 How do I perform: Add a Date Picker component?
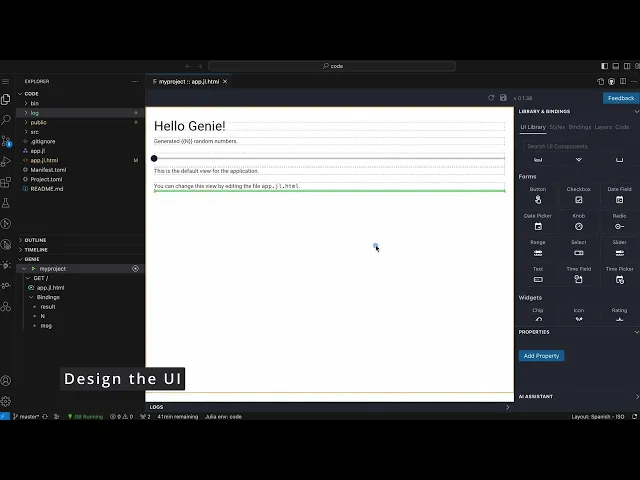click(x=538, y=222)
